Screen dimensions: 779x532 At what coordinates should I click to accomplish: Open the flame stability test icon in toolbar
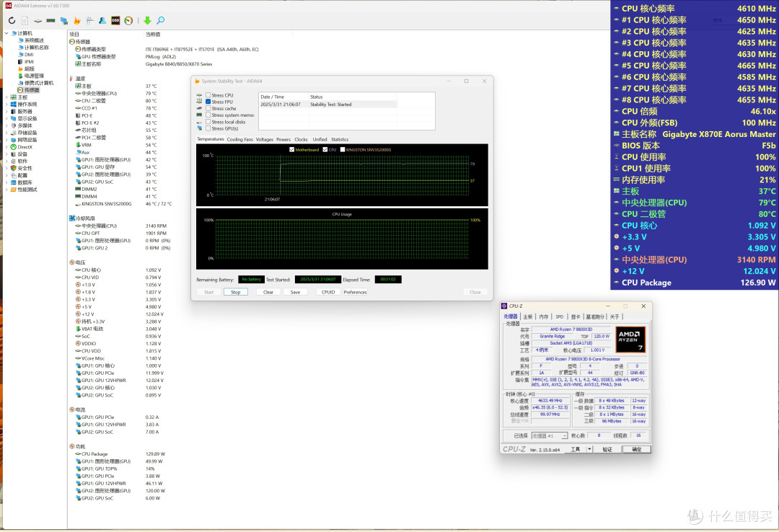pyautogui.click(x=77, y=20)
